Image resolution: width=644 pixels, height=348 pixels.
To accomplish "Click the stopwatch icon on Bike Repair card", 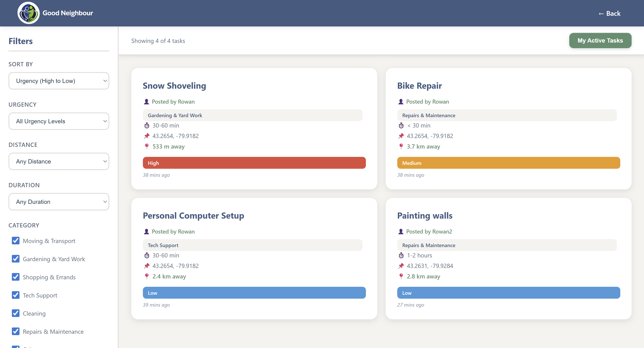I will [401, 126].
